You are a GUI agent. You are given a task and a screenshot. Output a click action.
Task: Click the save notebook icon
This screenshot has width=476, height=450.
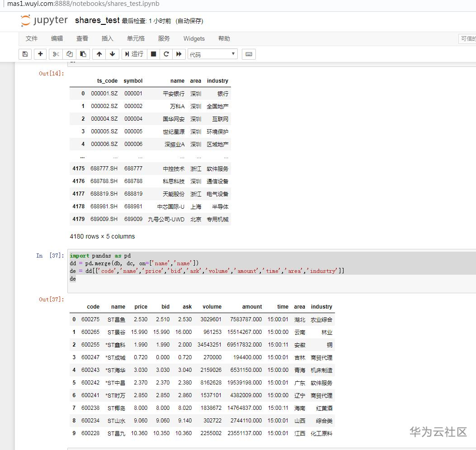25,54
